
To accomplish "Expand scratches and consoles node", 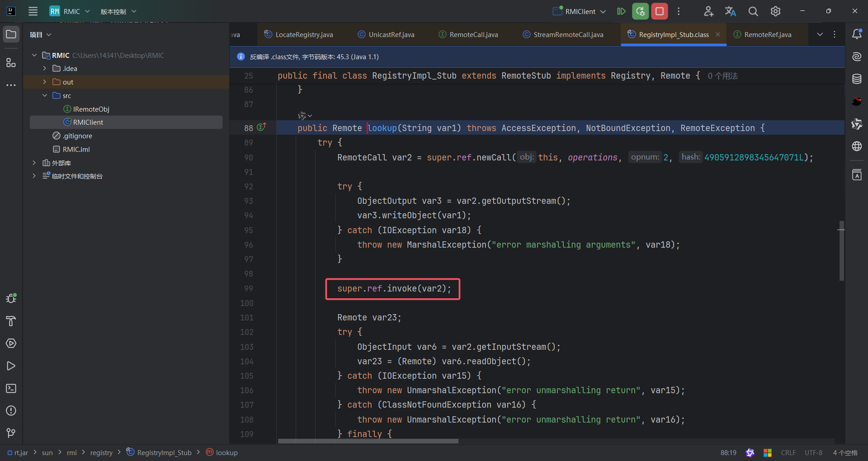I will point(34,176).
